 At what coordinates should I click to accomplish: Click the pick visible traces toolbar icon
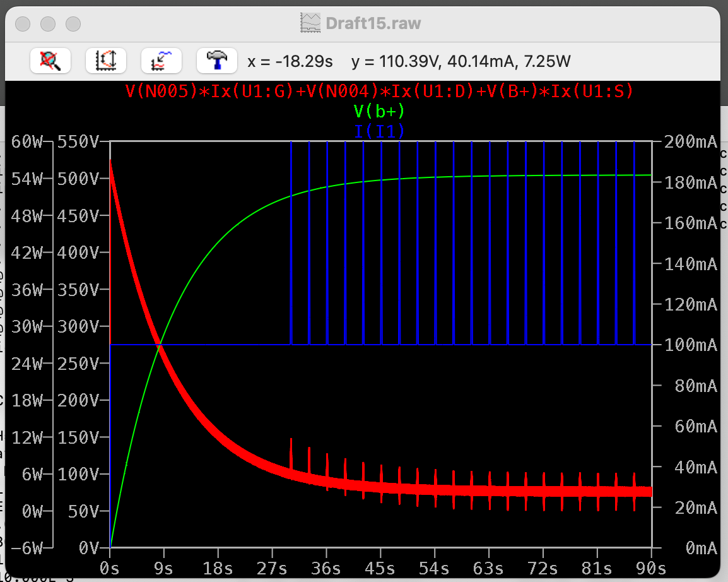161,61
